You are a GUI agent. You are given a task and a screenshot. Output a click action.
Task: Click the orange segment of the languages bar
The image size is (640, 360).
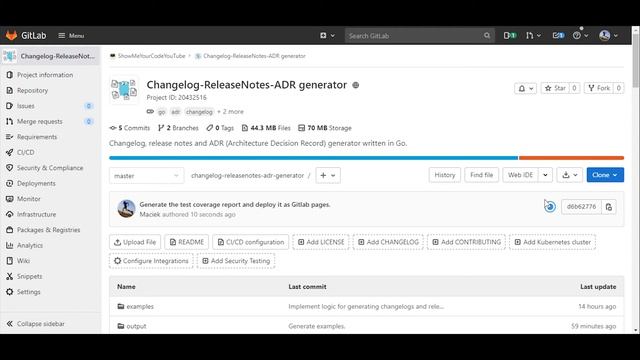[x=571, y=158]
